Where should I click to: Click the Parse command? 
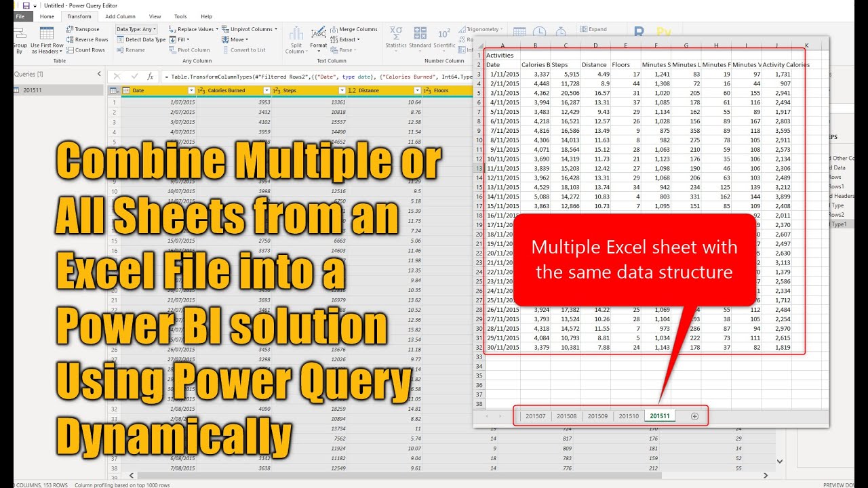pyautogui.click(x=343, y=49)
